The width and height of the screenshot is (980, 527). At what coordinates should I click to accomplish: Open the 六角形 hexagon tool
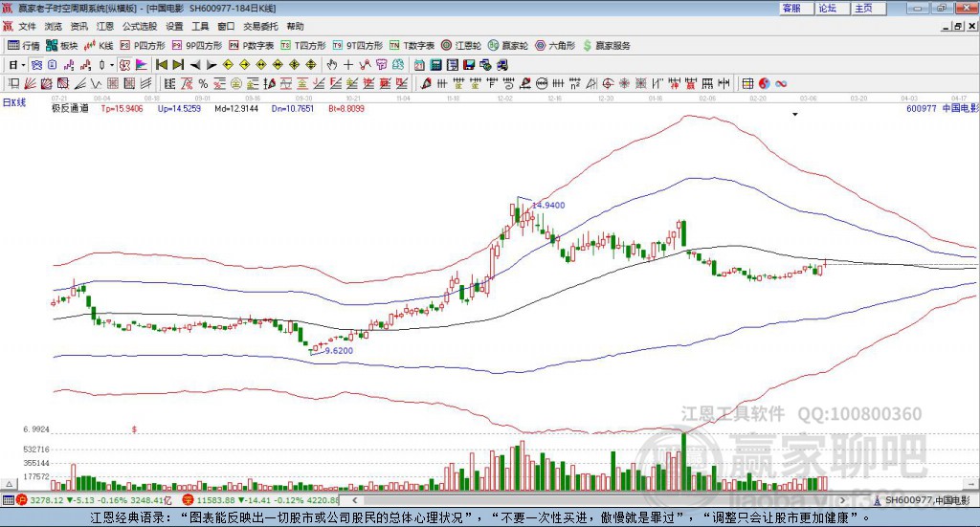(555, 46)
